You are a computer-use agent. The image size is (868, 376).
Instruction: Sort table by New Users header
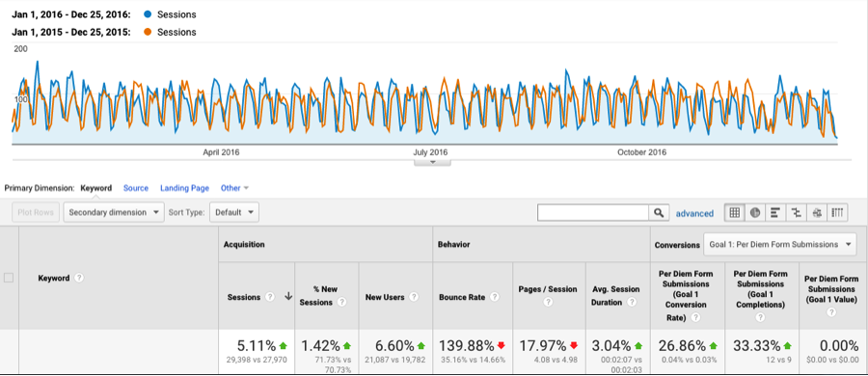coord(385,297)
